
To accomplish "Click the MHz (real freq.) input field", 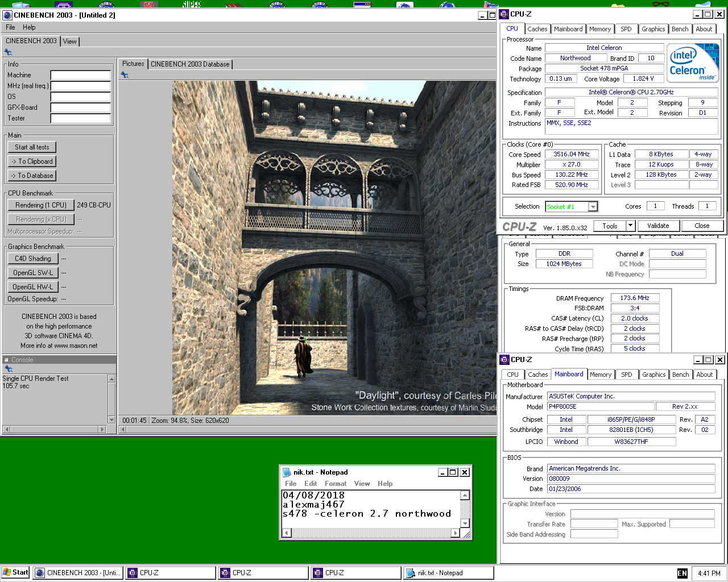I will (x=80, y=86).
